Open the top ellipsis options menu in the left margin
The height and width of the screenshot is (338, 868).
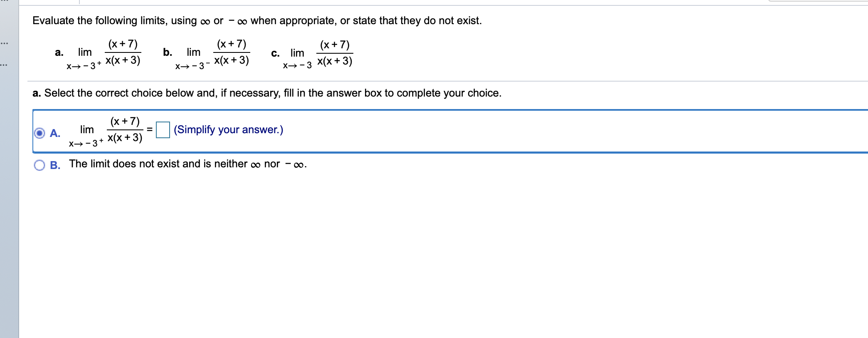click(x=4, y=1)
